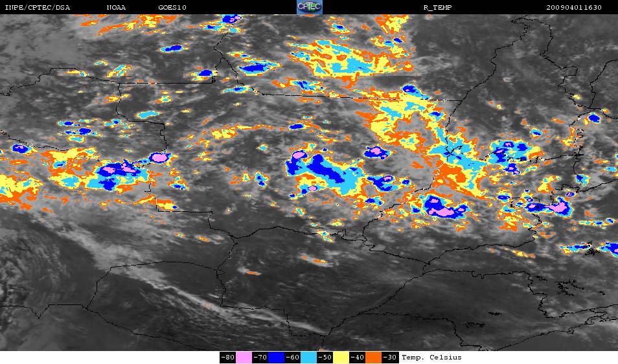The image size is (618, 364).
Task: Click the R_TEMP product label
Action: click(437, 8)
